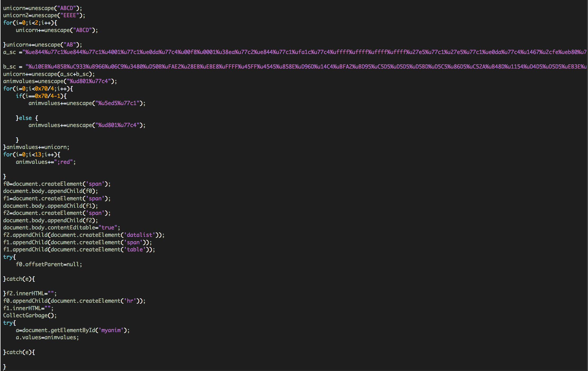Click f2=document.createElement('span'); line
Viewport: 588px width, 371px height.
pyautogui.click(x=57, y=213)
